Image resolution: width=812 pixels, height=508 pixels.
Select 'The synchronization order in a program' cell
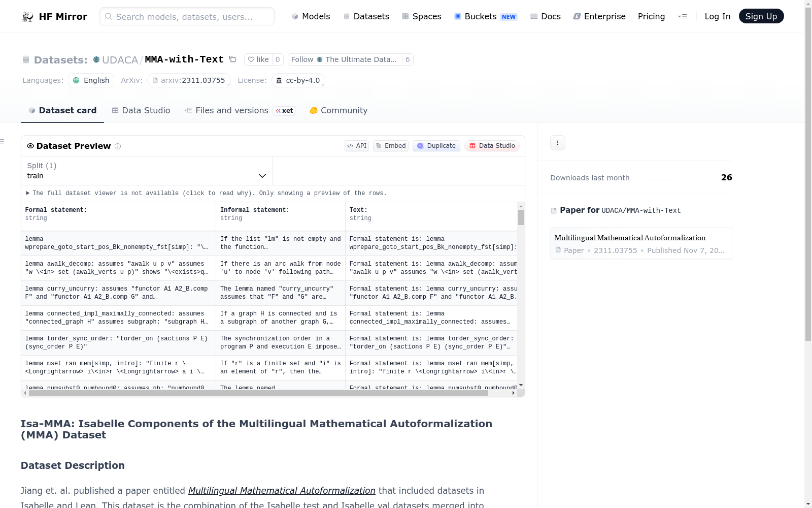tap(281, 343)
